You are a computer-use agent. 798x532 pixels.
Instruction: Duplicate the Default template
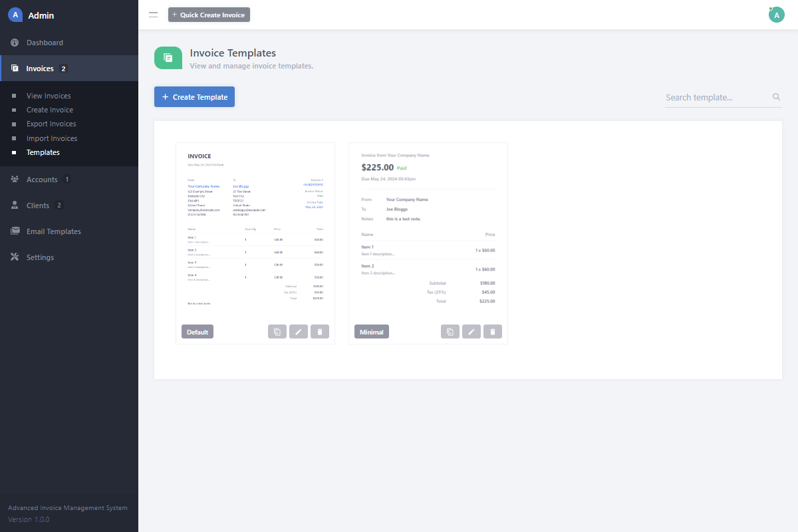pyautogui.click(x=277, y=332)
